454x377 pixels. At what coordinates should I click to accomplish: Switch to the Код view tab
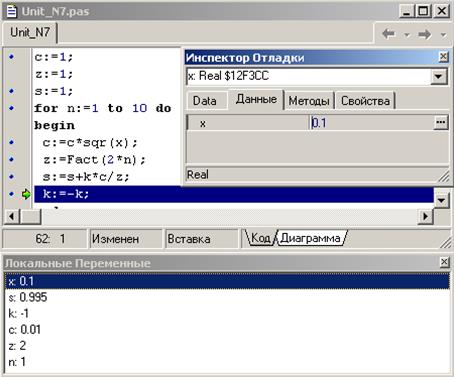click(x=260, y=238)
